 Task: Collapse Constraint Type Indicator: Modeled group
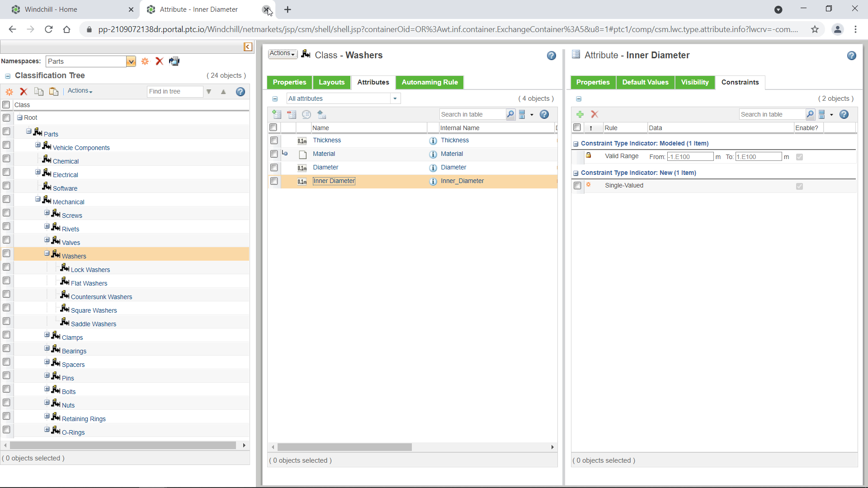click(x=576, y=144)
